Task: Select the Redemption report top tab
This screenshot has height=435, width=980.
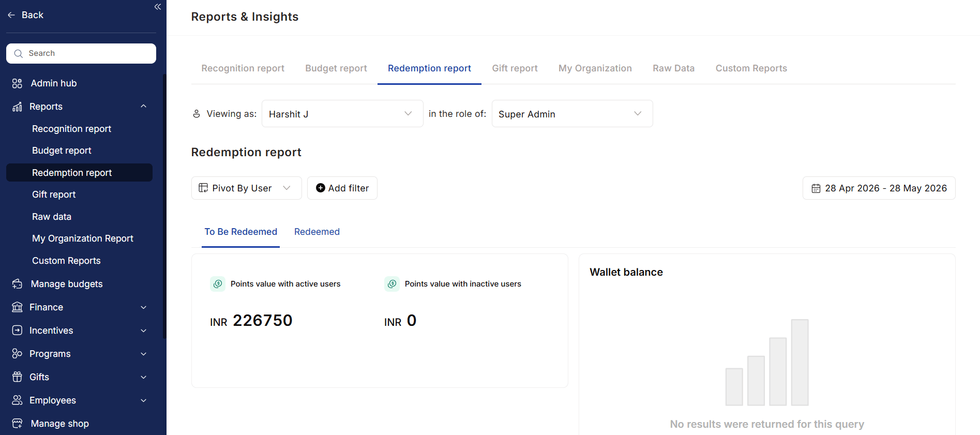Action: coord(429,68)
